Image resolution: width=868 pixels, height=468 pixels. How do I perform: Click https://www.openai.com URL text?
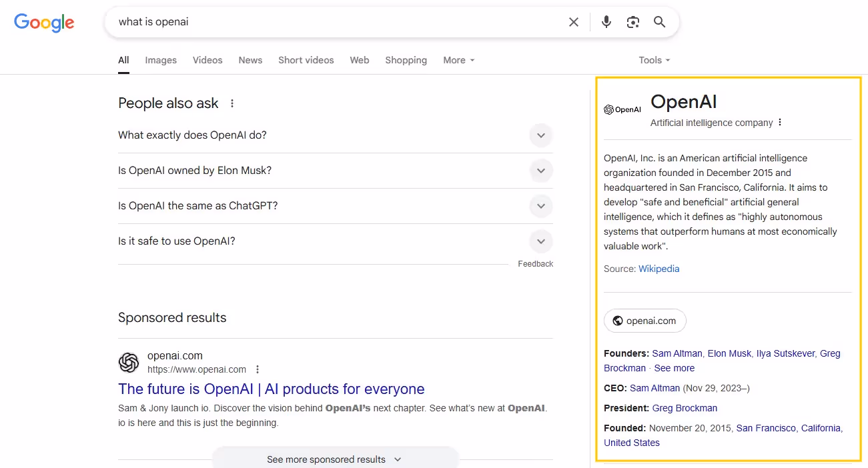[x=197, y=369]
